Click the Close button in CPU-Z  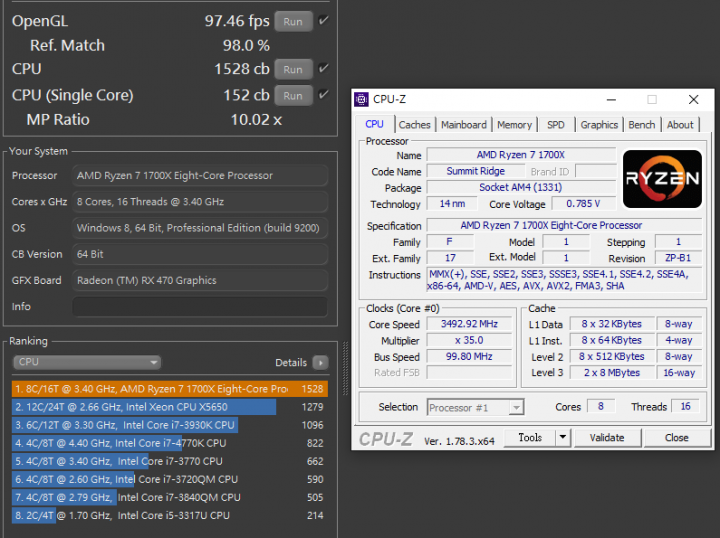pyautogui.click(x=677, y=437)
